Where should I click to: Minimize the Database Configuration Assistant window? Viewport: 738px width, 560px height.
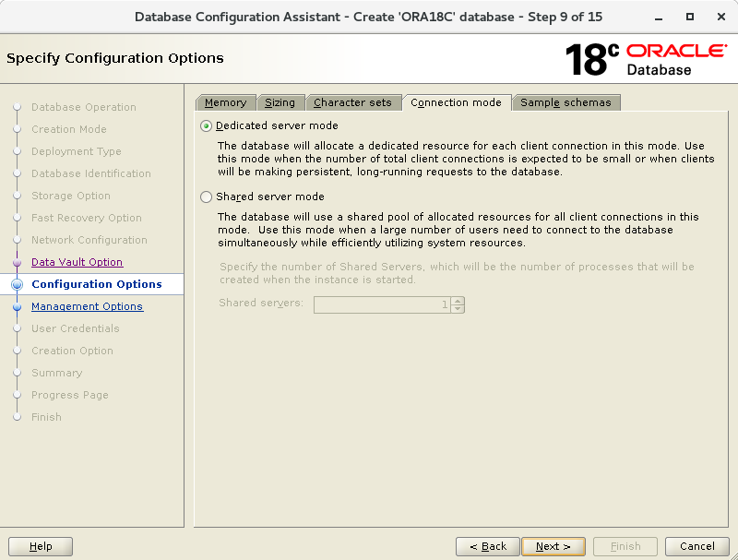(x=659, y=18)
